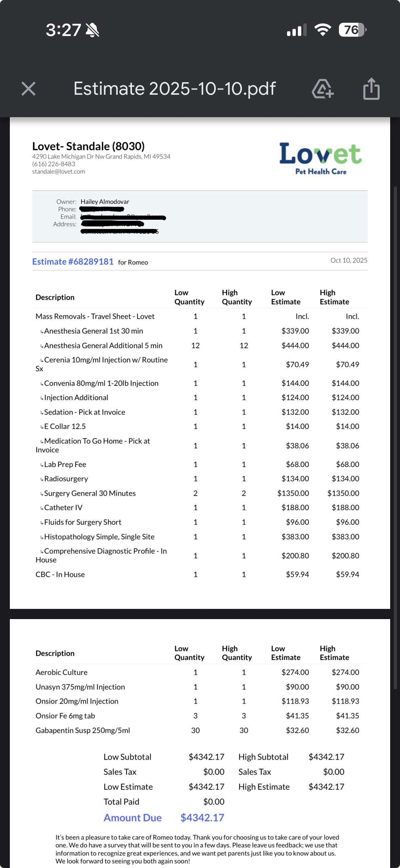Select 'Onsior Fe 6mg tab' row
The height and width of the screenshot is (868, 400).
(200, 716)
